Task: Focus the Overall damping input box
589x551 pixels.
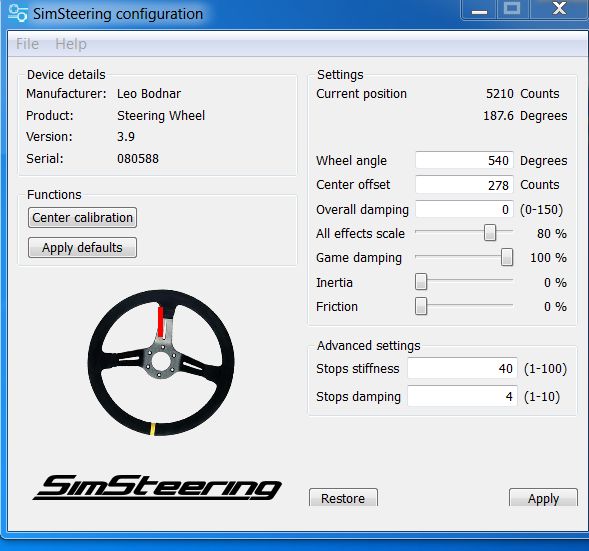Action: (464, 209)
